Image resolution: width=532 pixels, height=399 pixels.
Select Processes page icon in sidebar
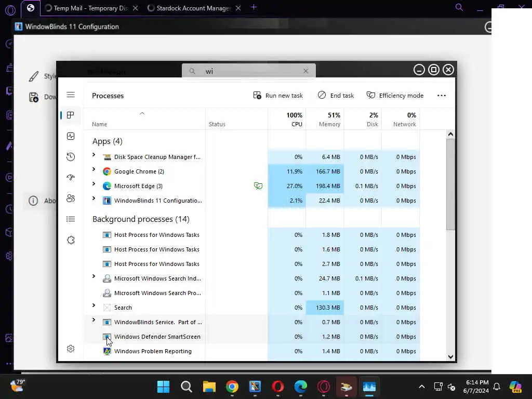(x=71, y=115)
